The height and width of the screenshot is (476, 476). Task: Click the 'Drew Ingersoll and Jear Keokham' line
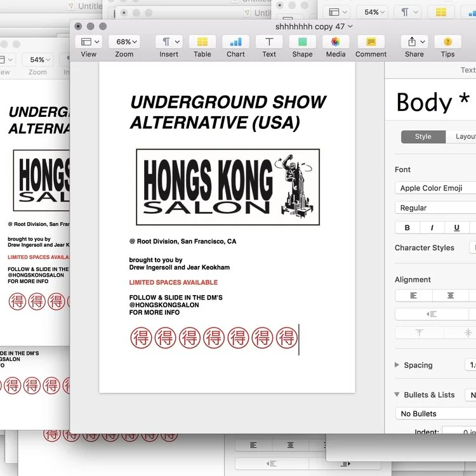180,267
